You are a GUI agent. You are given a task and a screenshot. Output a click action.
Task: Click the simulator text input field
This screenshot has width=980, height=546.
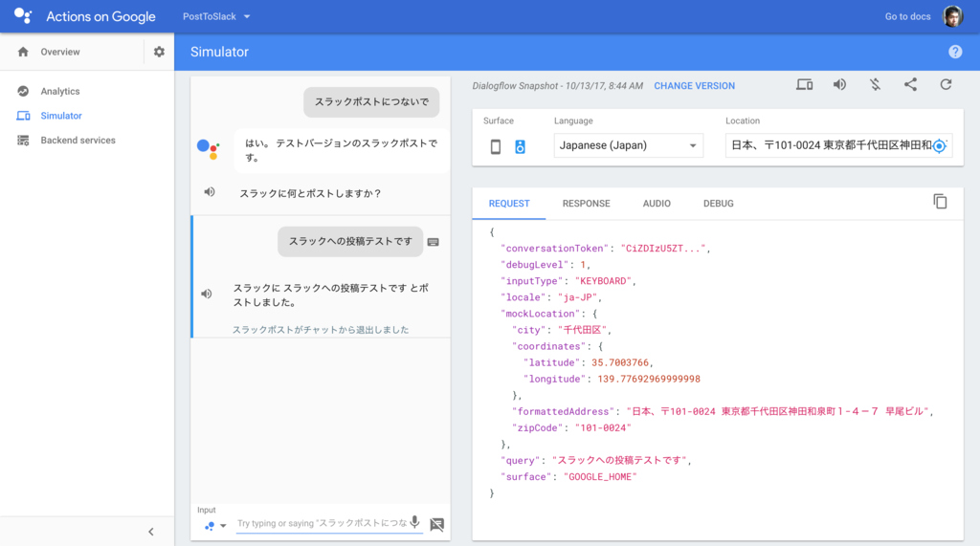tap(322, 523)
